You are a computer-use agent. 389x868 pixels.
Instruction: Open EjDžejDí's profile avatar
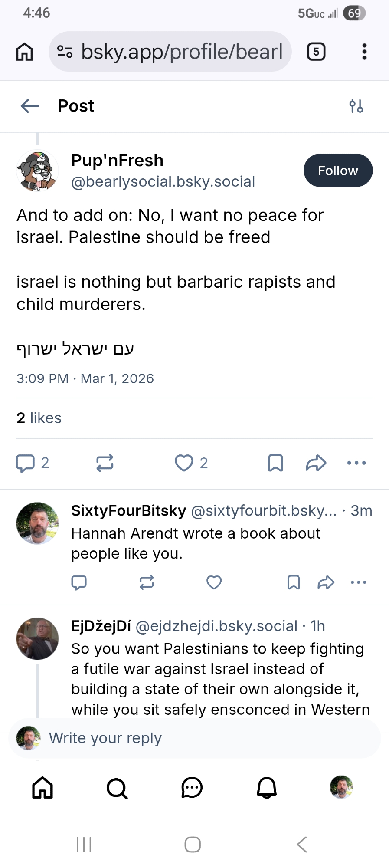click(37, 638)
